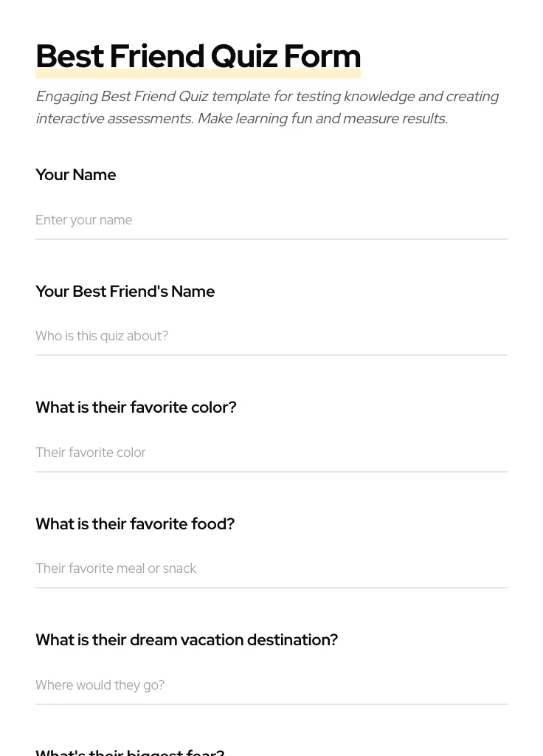Click the 'What is their favorite food?' label
Screen dimensions: 543x756
135,524
